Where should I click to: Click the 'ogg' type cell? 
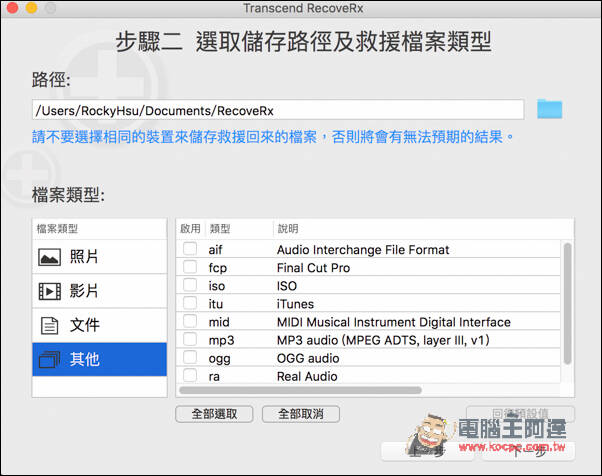coord(220,359)
